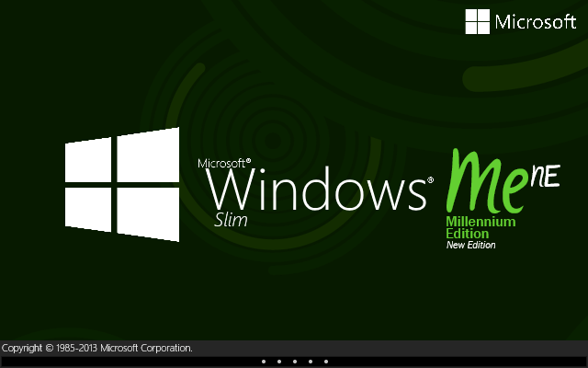Click the 'Slim' text under Windows
The image size is (588, 368).
point(231,220)
